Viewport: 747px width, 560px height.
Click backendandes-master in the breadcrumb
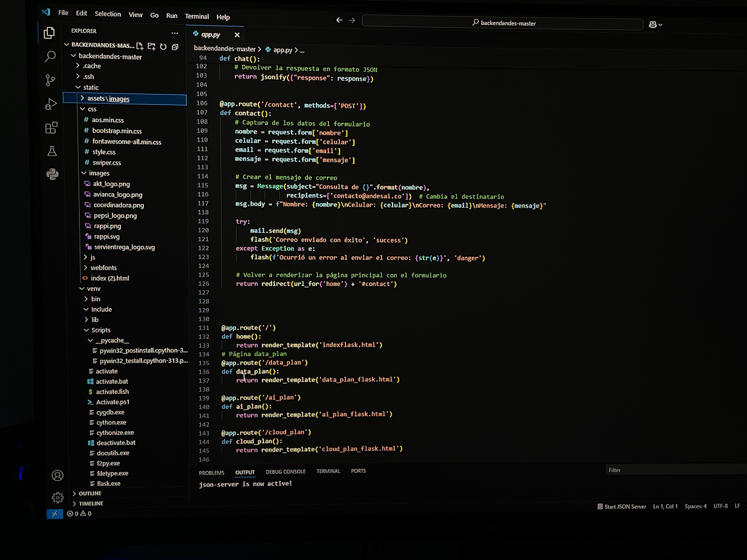225,49
